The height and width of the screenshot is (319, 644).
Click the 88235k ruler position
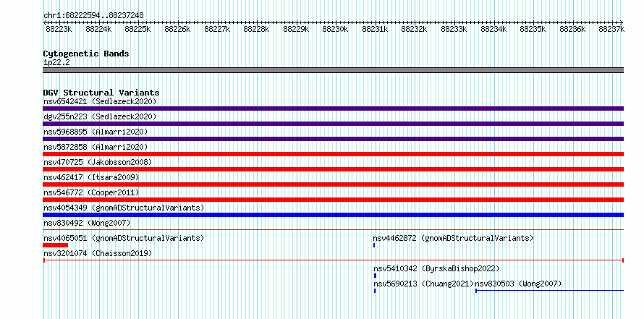533,29
